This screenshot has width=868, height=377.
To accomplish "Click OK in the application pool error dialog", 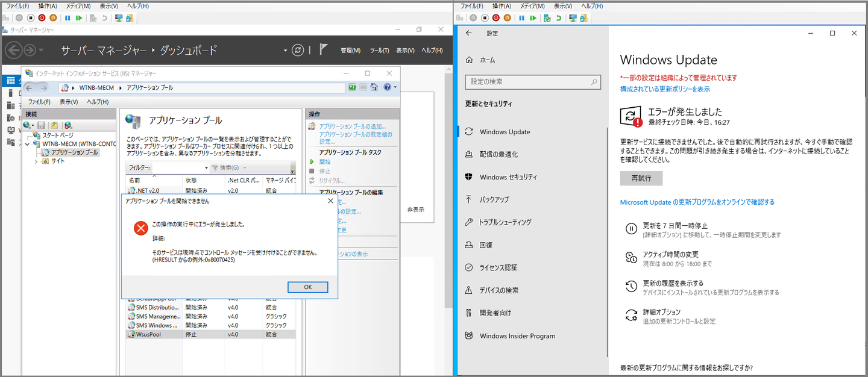I will [308, 287].
